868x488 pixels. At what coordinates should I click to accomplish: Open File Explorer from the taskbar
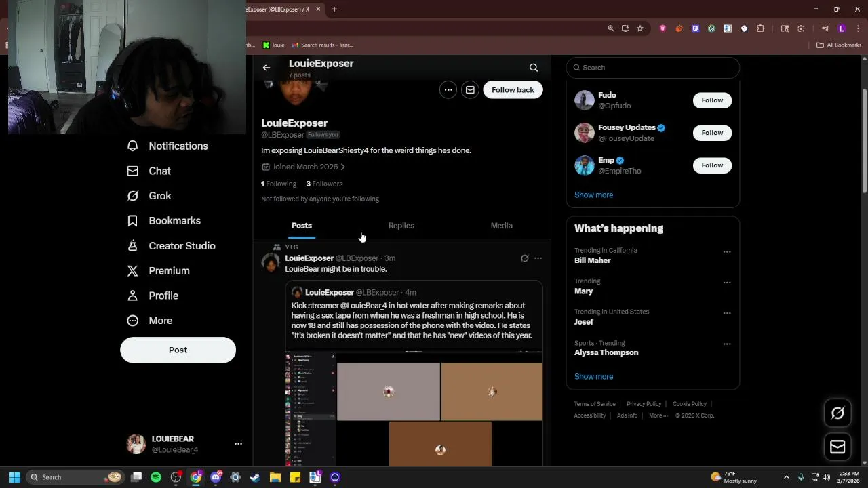tap(275, 477)
